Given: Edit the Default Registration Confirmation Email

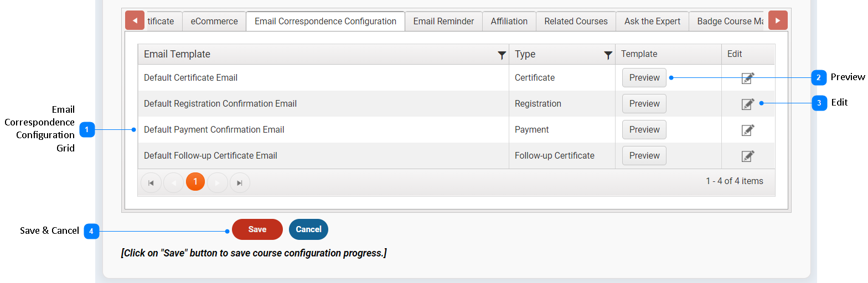Looking at the screenshot, I should (x=748, y=104).
